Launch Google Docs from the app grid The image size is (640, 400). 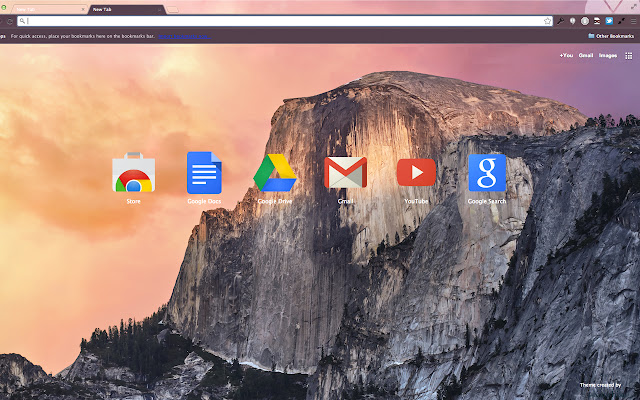tap(204, 173)
